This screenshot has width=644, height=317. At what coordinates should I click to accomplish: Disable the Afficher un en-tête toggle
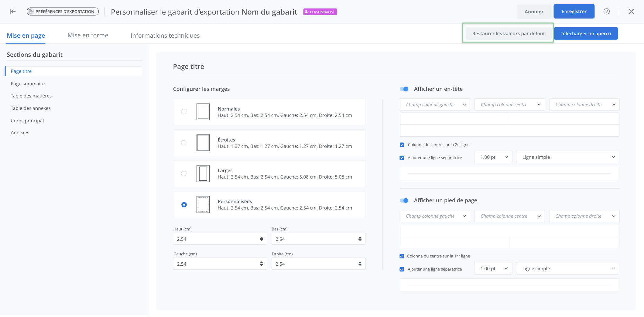pyautogui.click(x=404, y=89)
